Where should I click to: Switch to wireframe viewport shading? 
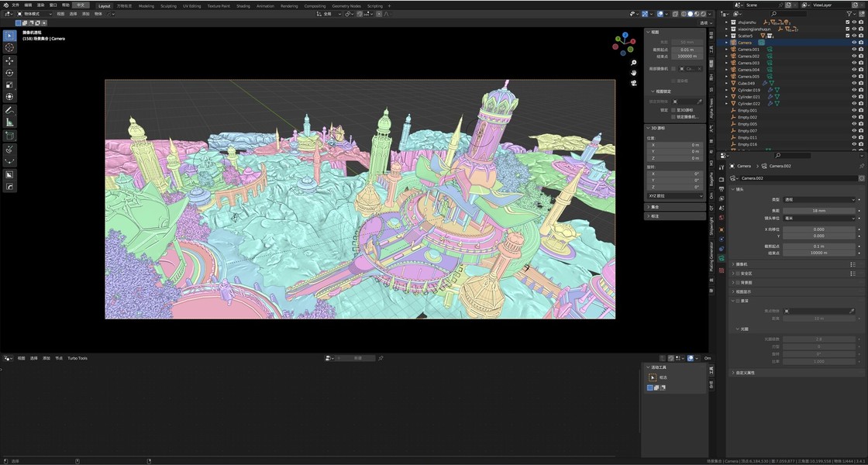(x=684, y=14)
